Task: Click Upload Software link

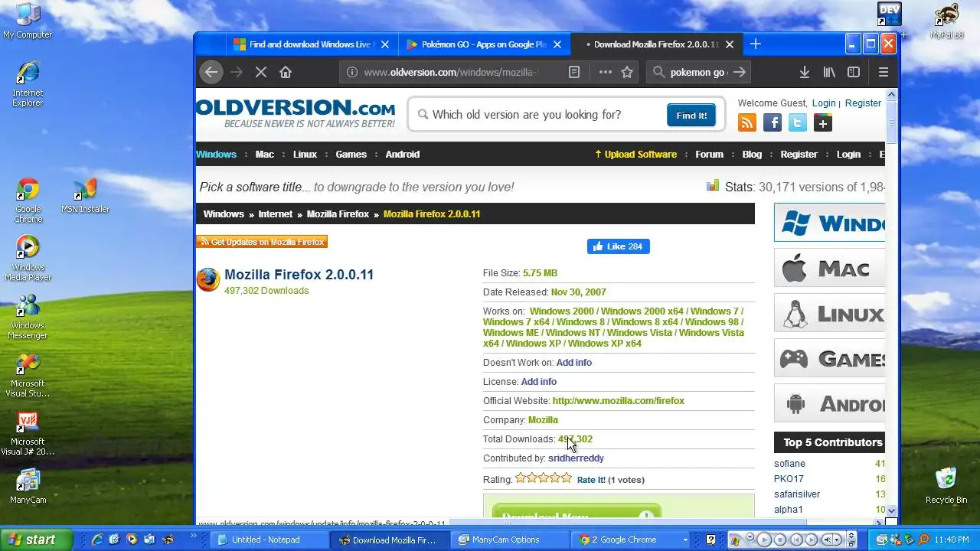Action: point(636,154)
